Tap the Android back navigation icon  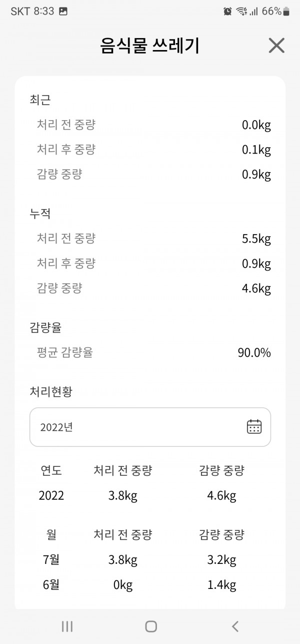[235, 626]
